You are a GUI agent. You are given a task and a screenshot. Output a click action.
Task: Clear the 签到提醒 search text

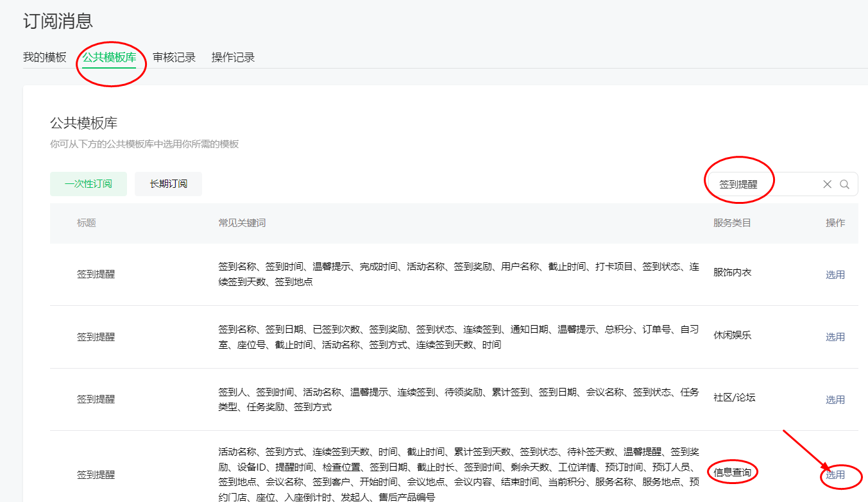coord(827,184)
